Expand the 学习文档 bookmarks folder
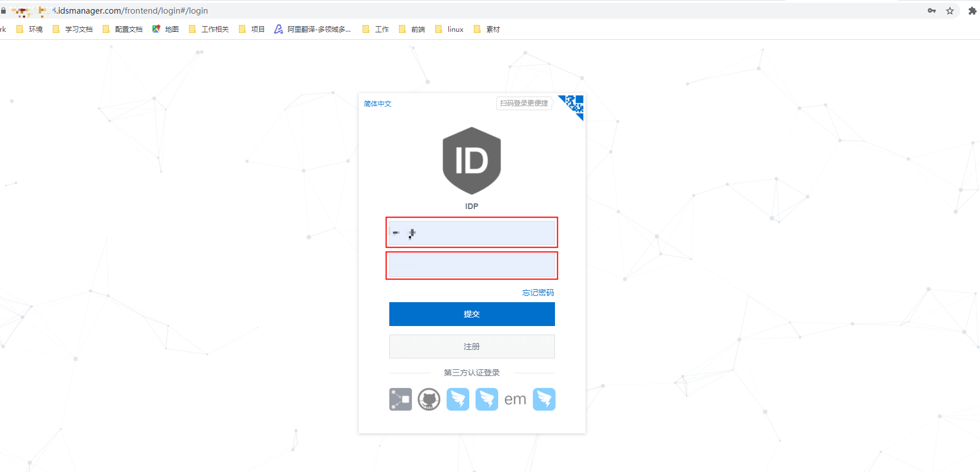The image size is (980, 472). 73,29
